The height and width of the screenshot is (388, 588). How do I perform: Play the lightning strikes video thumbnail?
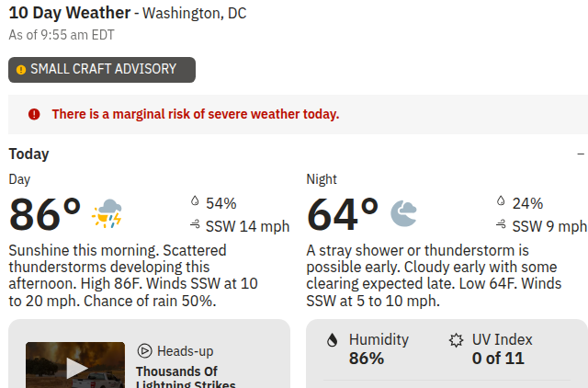(75, 365)
